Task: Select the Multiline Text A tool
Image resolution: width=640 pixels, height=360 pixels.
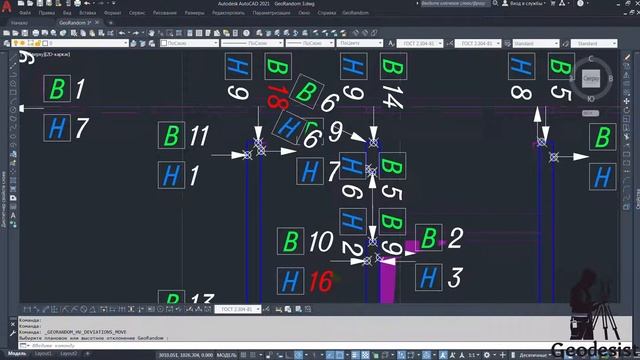Action: (x=13, y=216)
